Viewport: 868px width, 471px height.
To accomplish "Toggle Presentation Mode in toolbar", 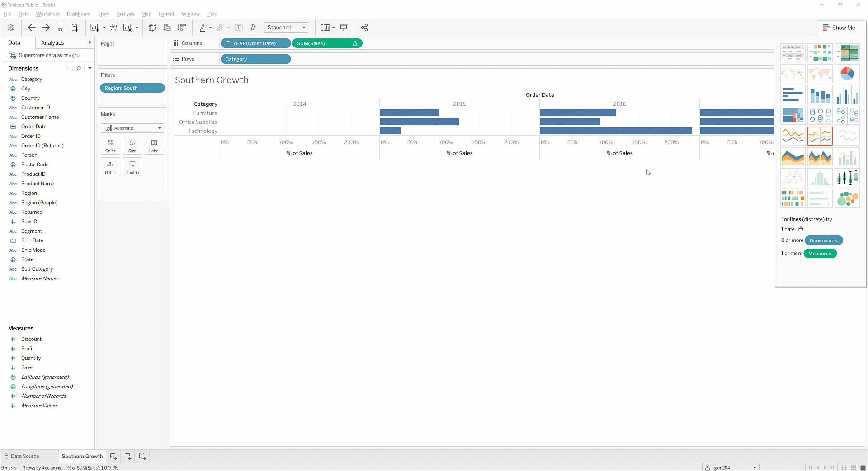I will tap(344, 28).
